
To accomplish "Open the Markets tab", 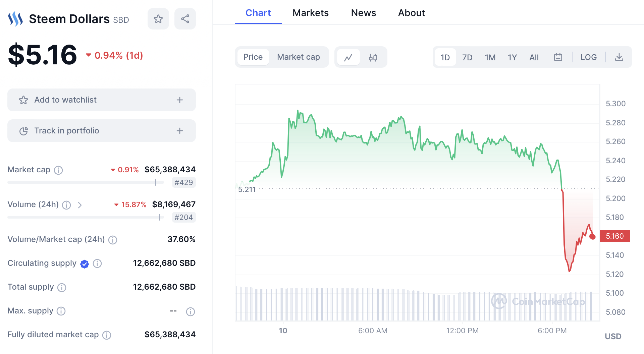I will 310,13.
